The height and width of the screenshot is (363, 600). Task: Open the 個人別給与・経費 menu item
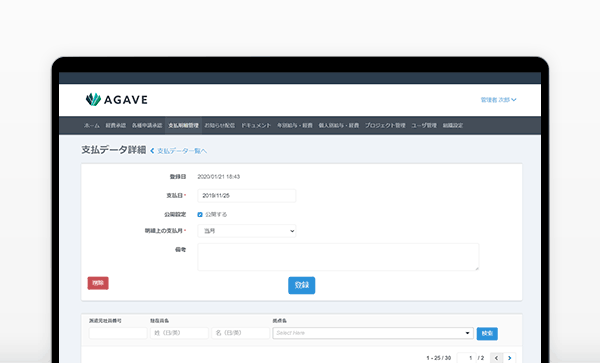click(x=339, y=125)
